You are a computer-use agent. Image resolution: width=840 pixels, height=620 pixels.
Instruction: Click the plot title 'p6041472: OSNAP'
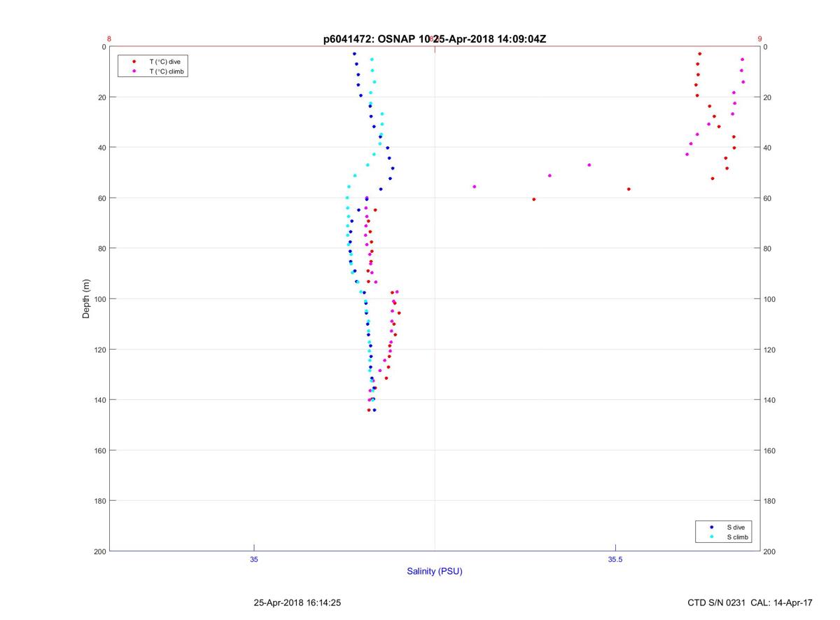[x=369, y=39]
